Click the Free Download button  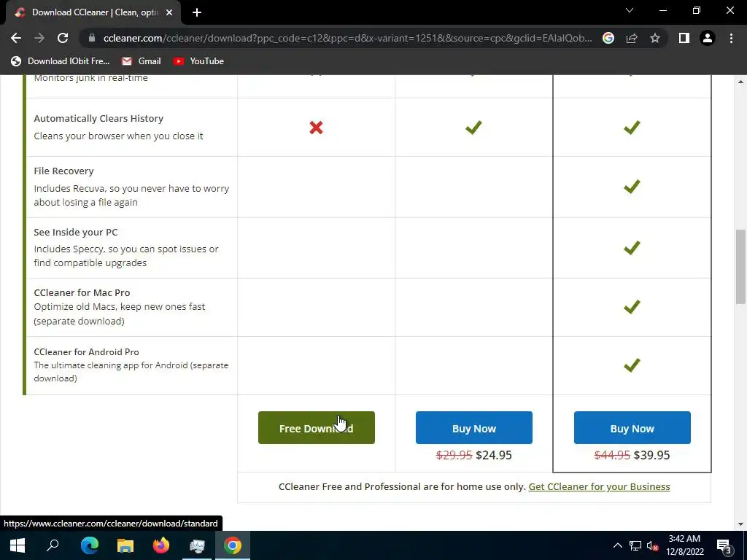[x=317, y=427]
